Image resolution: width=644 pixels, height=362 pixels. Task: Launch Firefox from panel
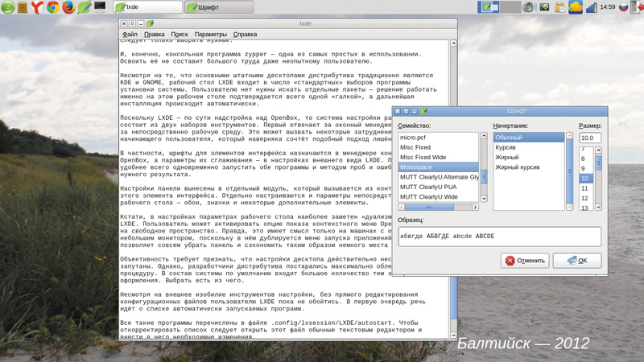(68, 7)
